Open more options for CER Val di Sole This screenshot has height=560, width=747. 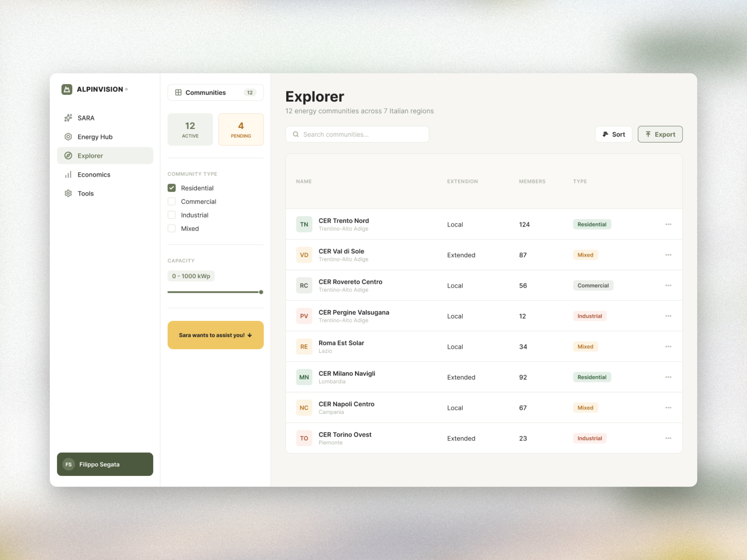point(668,255)
